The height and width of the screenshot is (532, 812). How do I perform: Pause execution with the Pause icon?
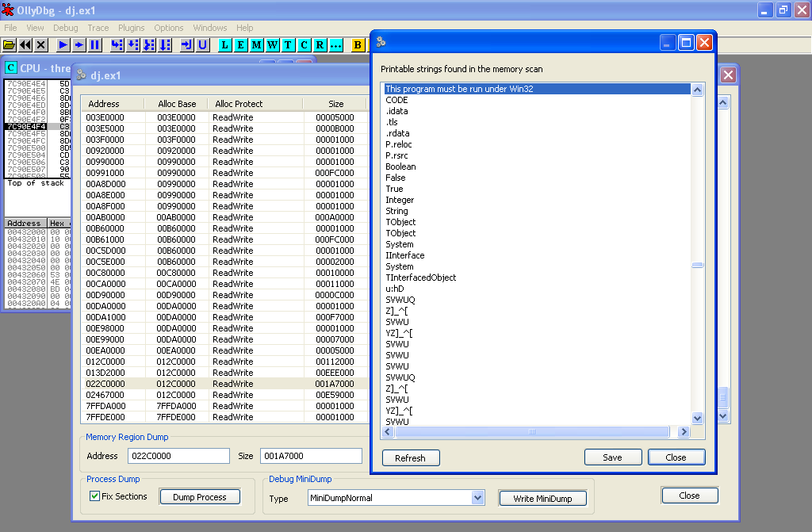pos(94,45)
